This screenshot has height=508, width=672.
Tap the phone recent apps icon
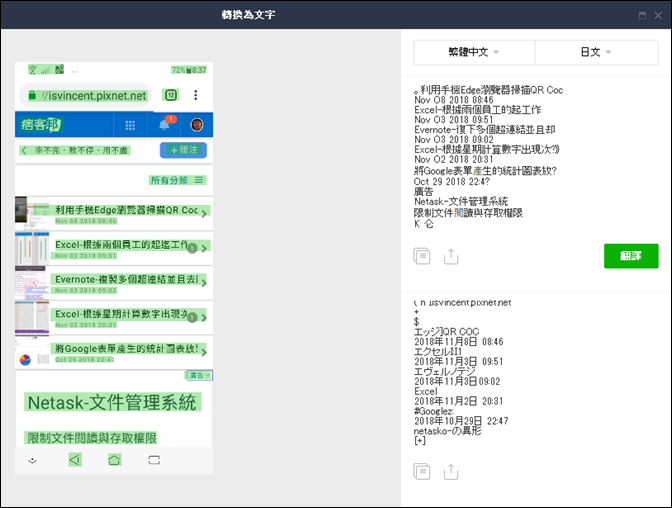[x=154, y=460]
